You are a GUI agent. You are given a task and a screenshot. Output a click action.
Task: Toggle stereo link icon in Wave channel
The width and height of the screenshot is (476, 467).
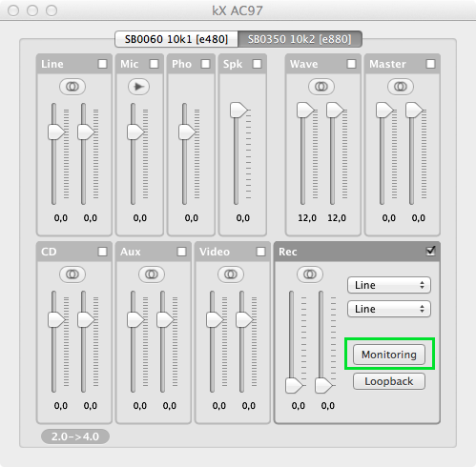(321, 87)
